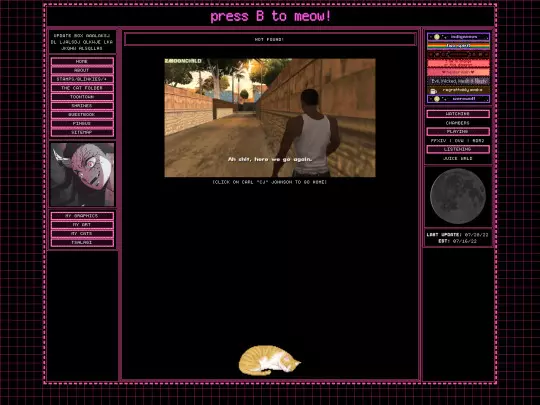
Task: Click the anime character portrait image
Action: pos(82,175)
